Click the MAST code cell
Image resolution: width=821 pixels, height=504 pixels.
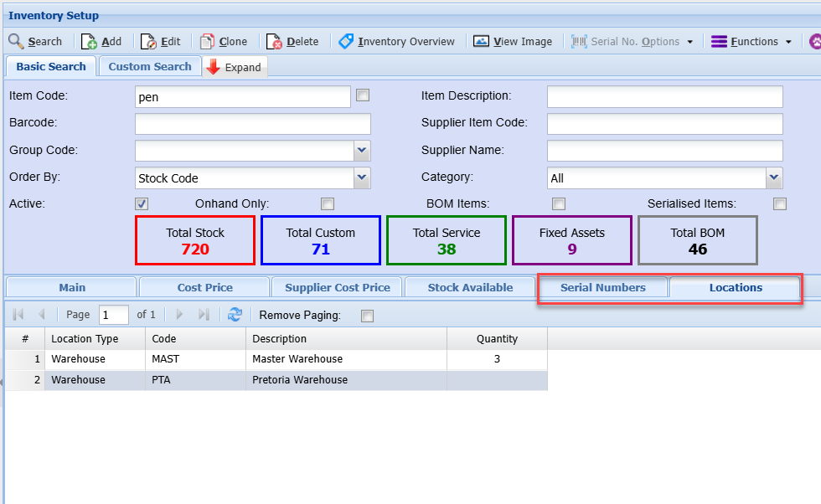(x=195, y=359)
